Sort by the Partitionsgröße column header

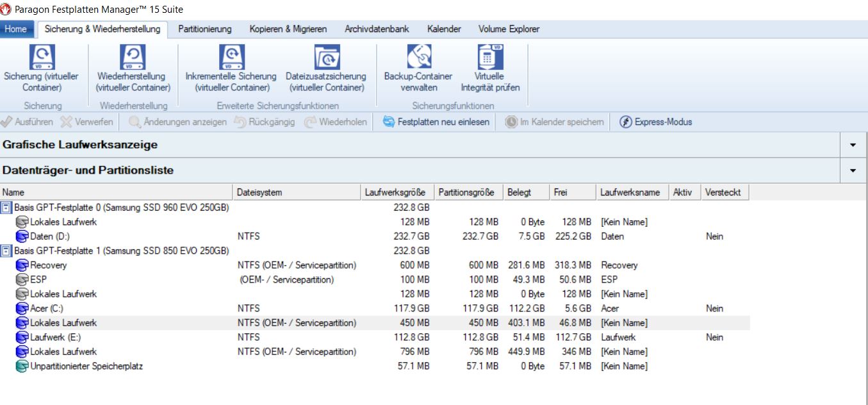click(x=468, y=192)
